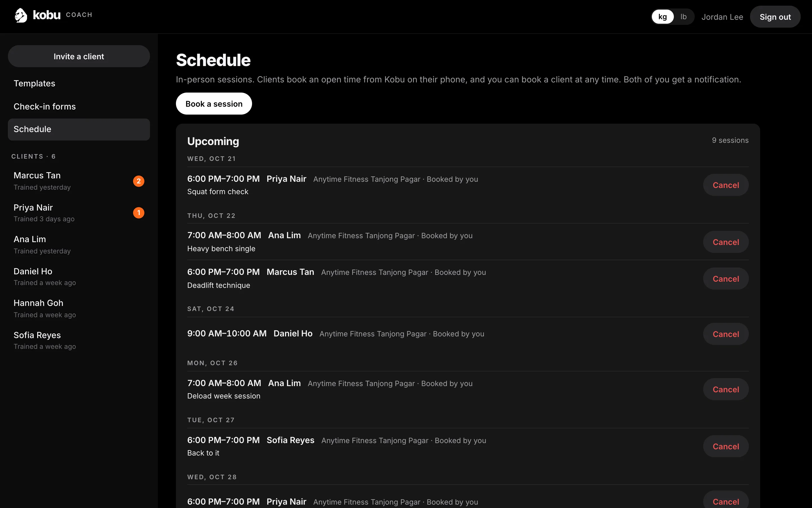This screenshot has width=812, height=508.
Task: Open the Jordan Lee account name
Action: (722, 17)
